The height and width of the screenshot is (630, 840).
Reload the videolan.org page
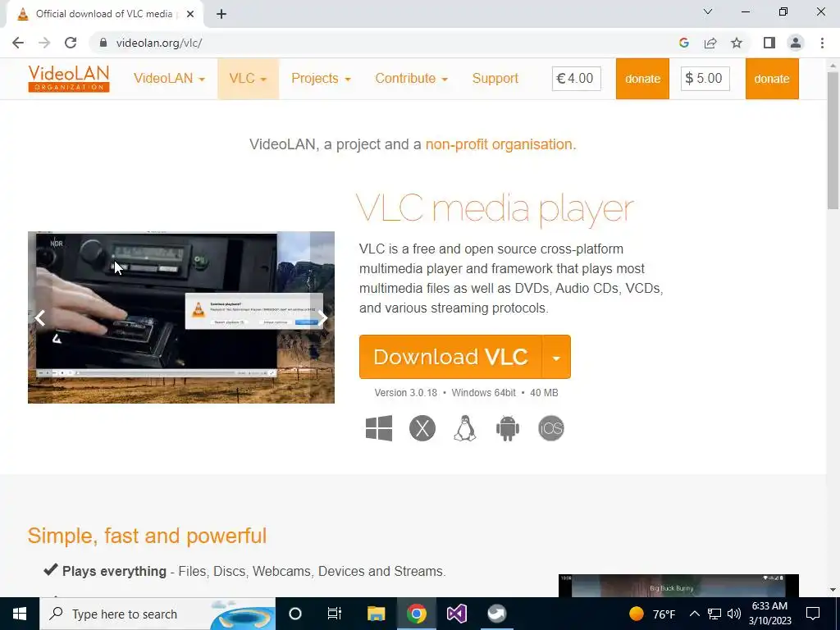pyautogui.click(x=71, y=43)
